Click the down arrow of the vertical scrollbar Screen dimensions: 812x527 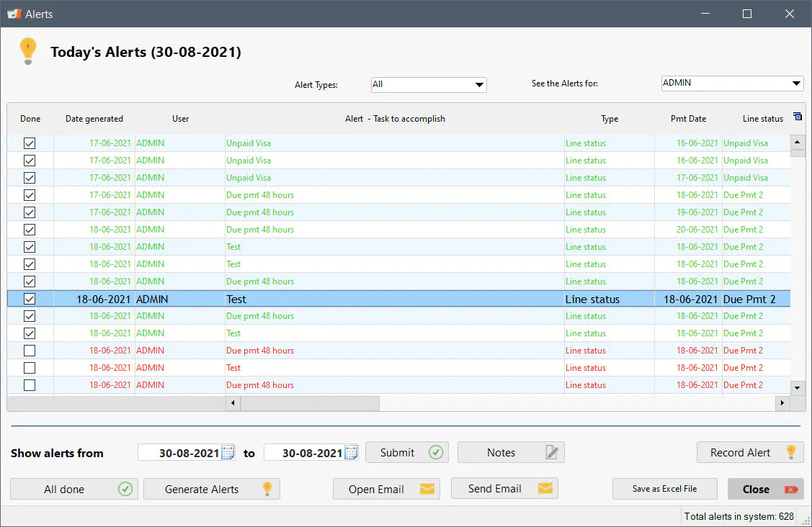point(797,388)
